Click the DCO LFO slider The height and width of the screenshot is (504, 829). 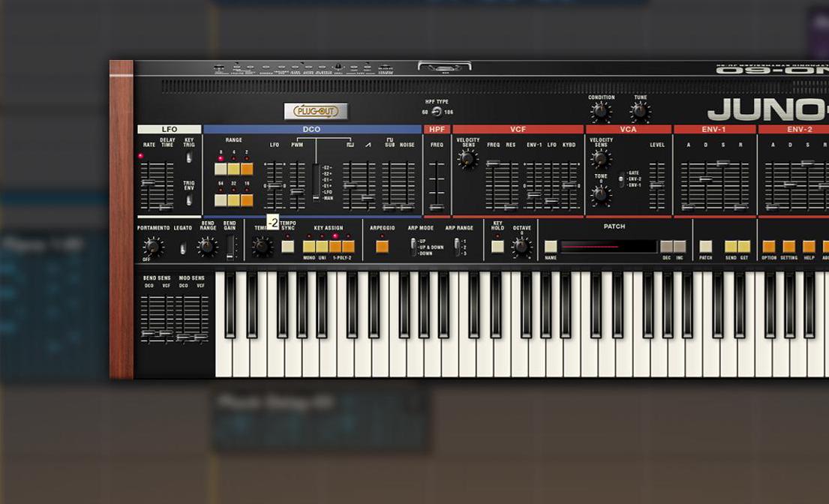[x=275, y=186]
